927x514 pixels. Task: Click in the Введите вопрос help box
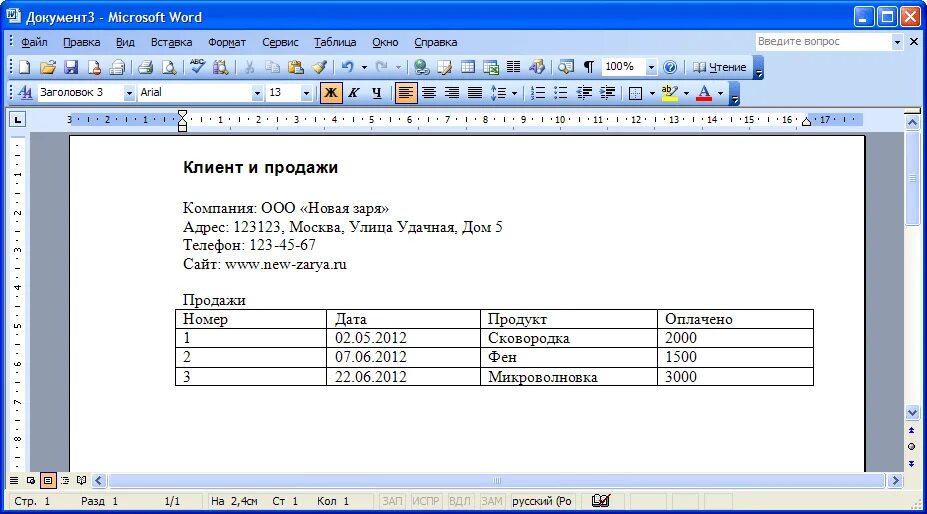(x=823, y=41)
